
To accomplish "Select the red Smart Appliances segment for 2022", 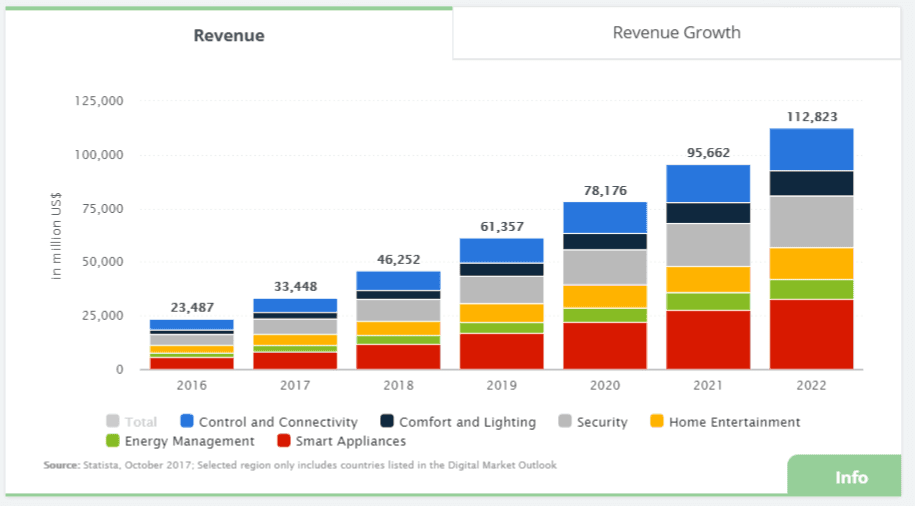I will (811, 334).
